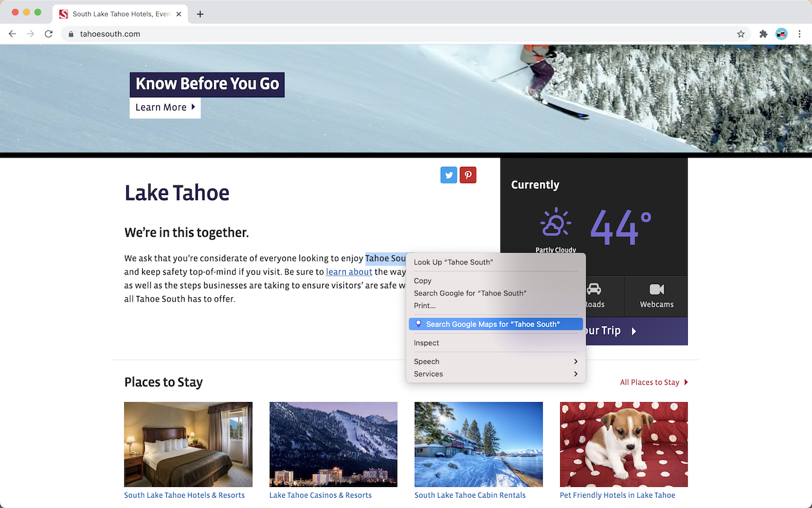Choose Inspect from the context menu

[496, 343]
